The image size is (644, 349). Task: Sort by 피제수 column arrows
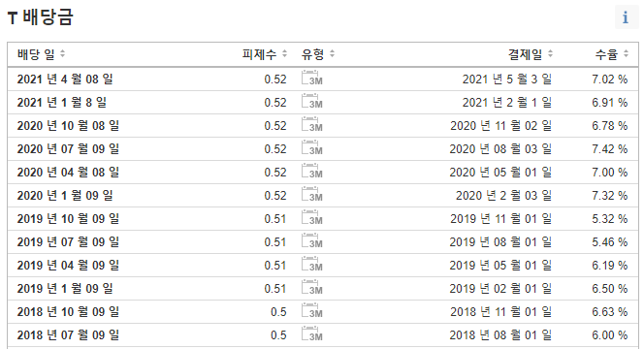(x=284, y=53)
